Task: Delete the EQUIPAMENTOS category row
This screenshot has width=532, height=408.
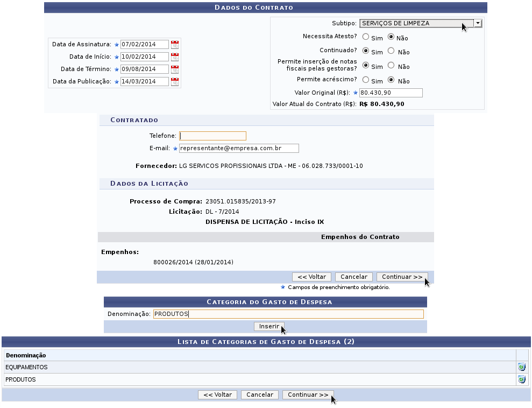Action: (522, 367)
